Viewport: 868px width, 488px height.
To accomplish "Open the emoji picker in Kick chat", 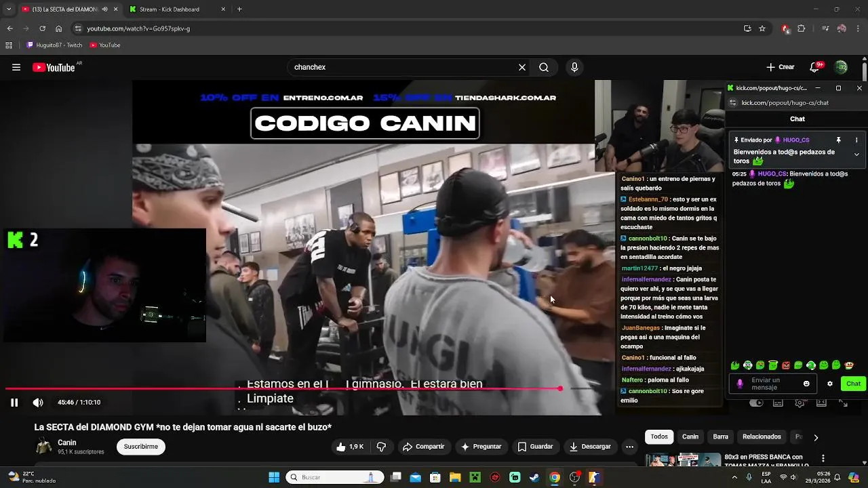I will point(806,384).
